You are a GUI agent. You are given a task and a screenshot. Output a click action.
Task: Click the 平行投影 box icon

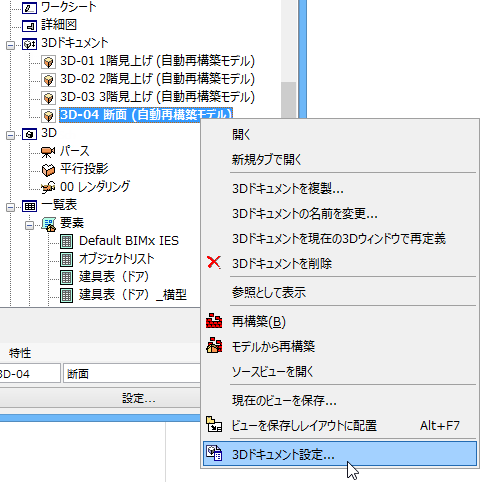click(48, 170)
